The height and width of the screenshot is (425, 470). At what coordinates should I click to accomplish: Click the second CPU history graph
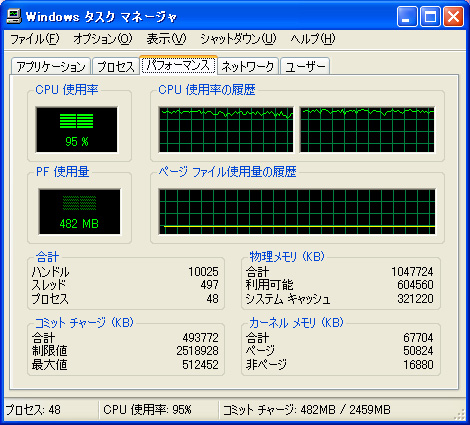[367, 130]
